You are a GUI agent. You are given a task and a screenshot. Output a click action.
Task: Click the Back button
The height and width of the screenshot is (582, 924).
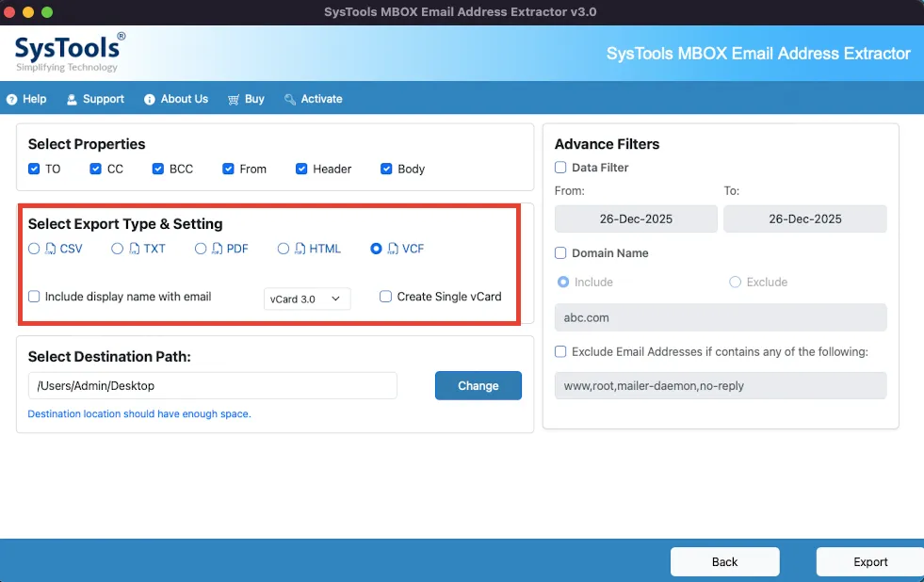click(725, 562)
